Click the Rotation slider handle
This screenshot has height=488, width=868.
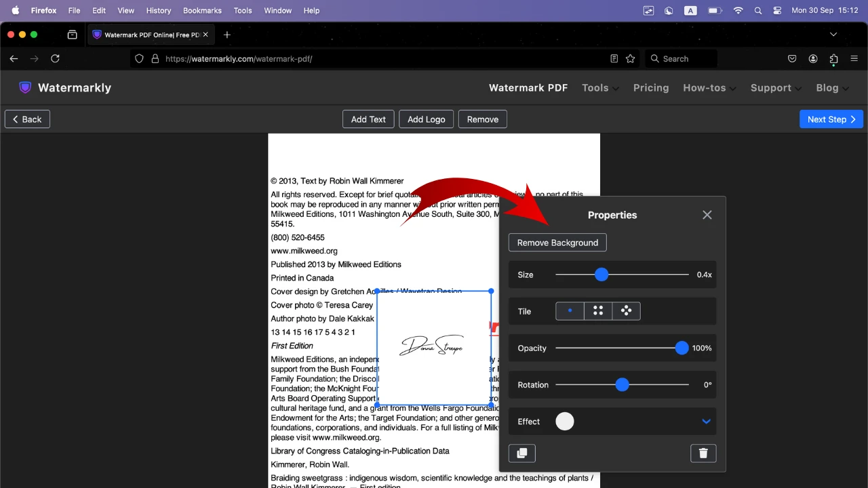tap(623, 384)
